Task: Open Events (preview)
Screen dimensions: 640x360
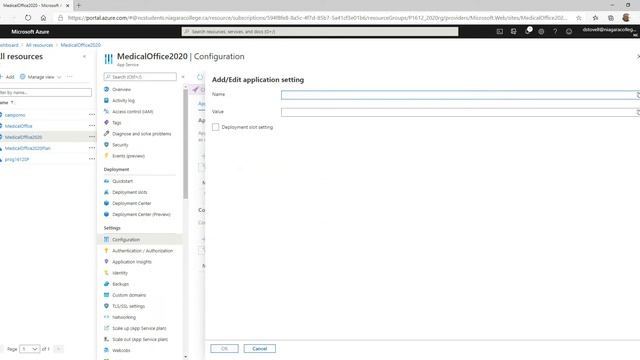Action: [128, 156]
